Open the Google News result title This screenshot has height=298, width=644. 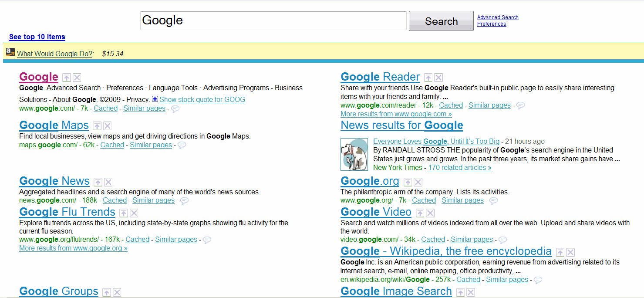pyautogui.click(x=54, y=181)
